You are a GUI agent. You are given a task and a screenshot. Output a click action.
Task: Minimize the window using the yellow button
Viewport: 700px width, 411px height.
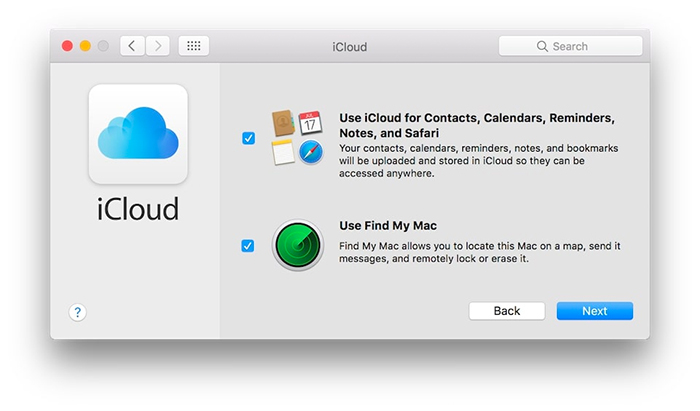(85, 46)
